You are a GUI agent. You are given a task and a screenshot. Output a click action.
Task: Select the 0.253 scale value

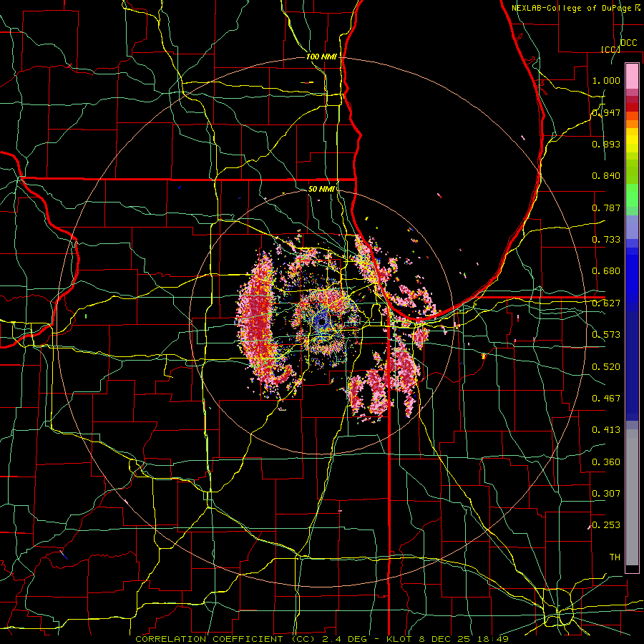606,525
